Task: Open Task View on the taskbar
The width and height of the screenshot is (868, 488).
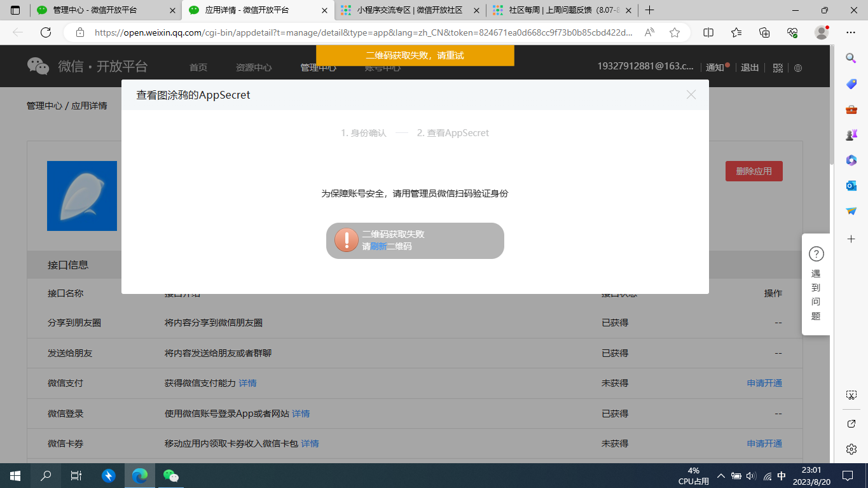Action: point(76,475)
